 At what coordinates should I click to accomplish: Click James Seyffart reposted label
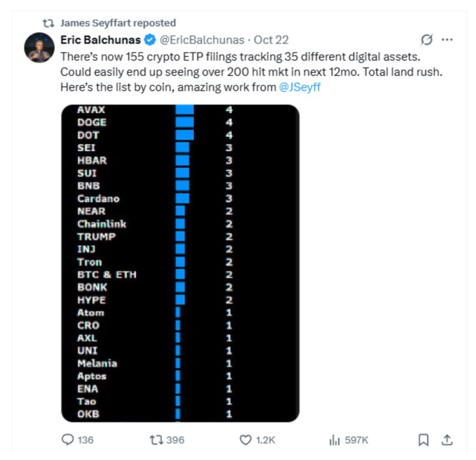point(118,23)
